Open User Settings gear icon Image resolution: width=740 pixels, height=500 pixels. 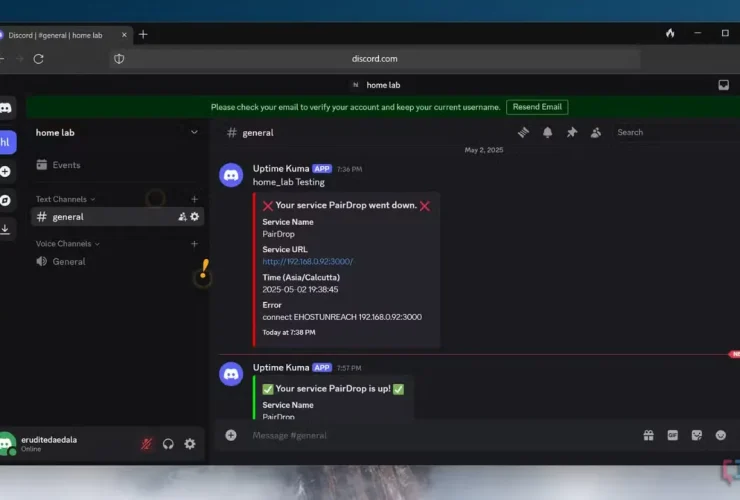point(190,444)
